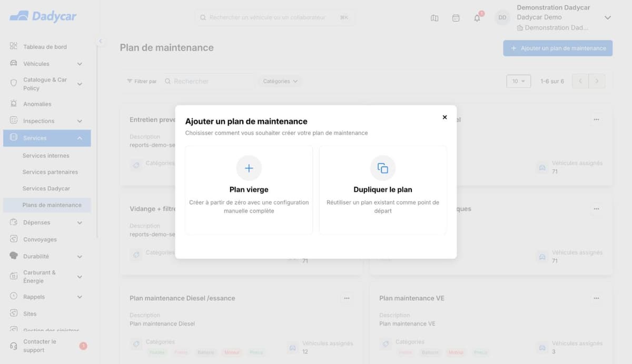Click the vehicle search field in header
The width and height of the screenshot is (632, 364).
[x=274, y=17]
